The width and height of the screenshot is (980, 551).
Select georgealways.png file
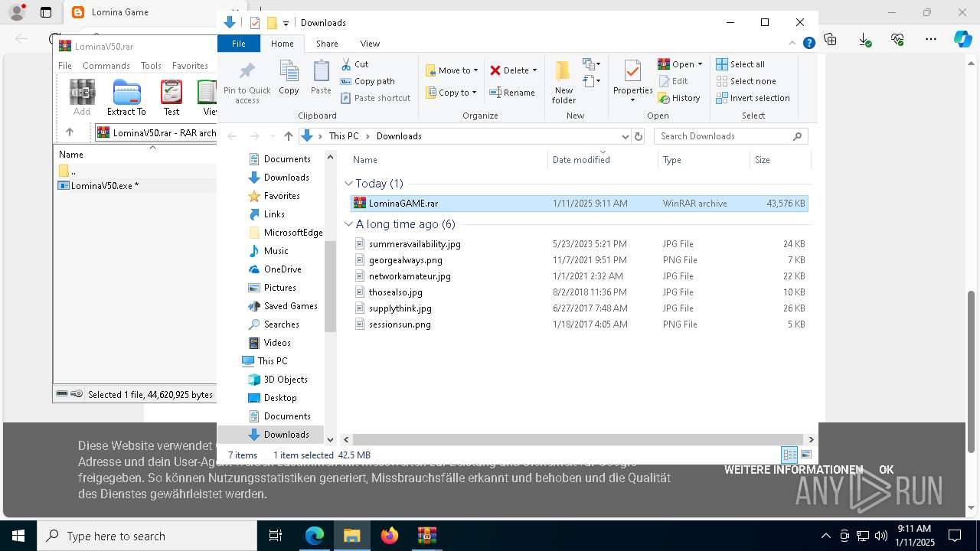579,260
